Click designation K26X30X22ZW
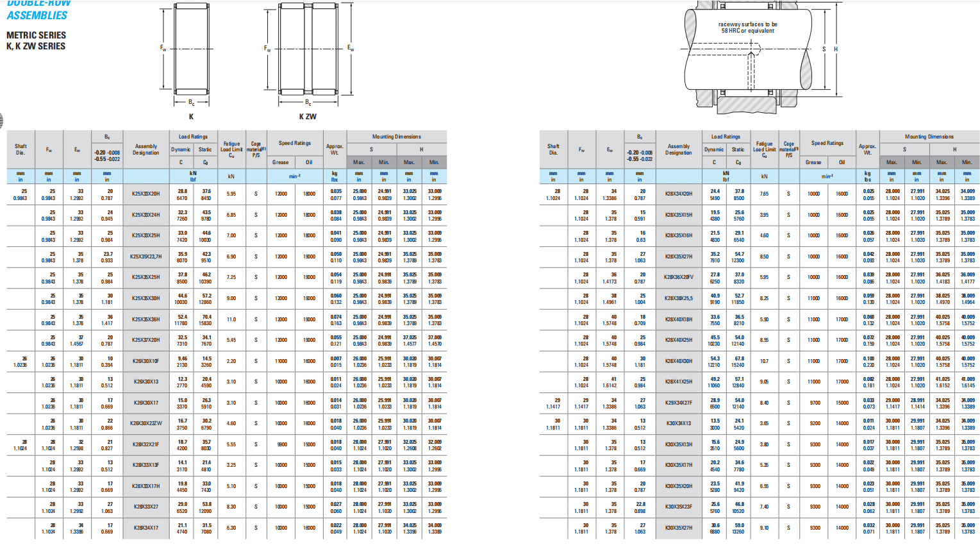Screen dimensions: 980x547 pyautogui.click(x=146, y=423)
